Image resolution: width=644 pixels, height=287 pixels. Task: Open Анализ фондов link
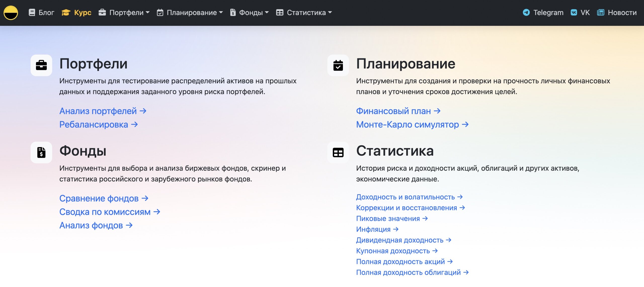(x=96, y=225)
